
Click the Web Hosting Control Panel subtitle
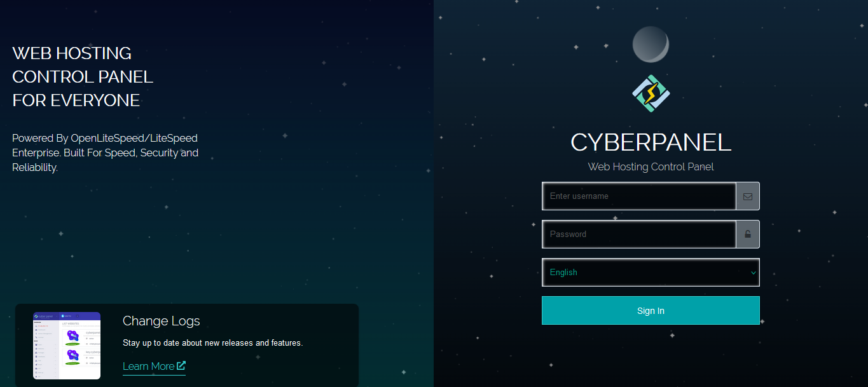tap(651, 166)
